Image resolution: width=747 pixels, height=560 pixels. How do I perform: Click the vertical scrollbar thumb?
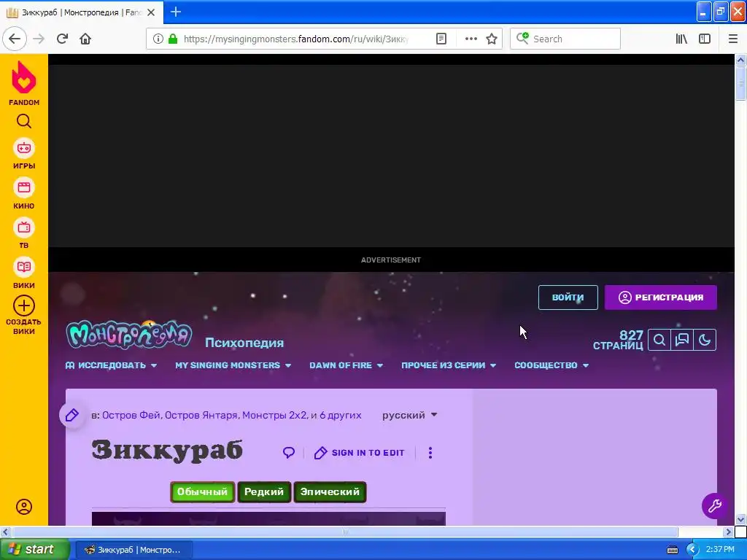click(740, 84)
